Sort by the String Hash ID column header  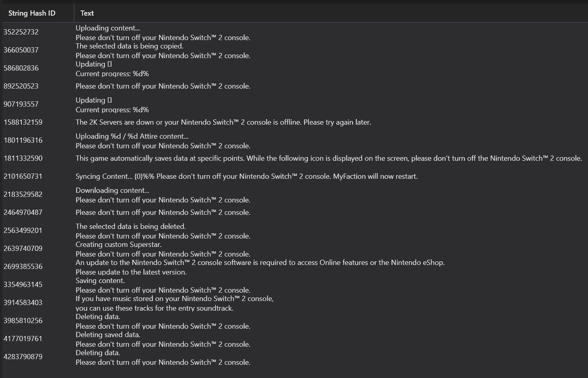click(32, 13)
